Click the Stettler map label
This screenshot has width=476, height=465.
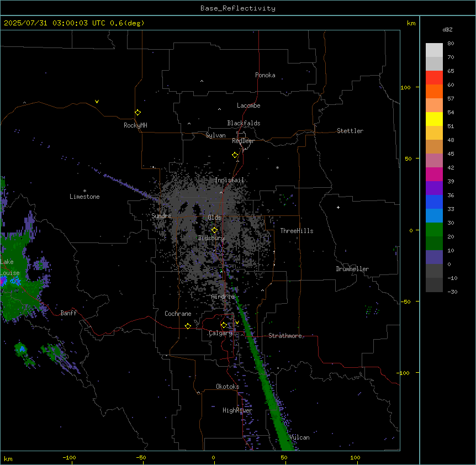pyautogui.click(x=350, y=131)
